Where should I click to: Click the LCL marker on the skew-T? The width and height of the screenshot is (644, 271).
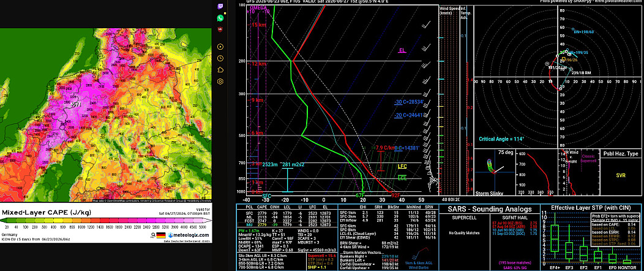403,178
